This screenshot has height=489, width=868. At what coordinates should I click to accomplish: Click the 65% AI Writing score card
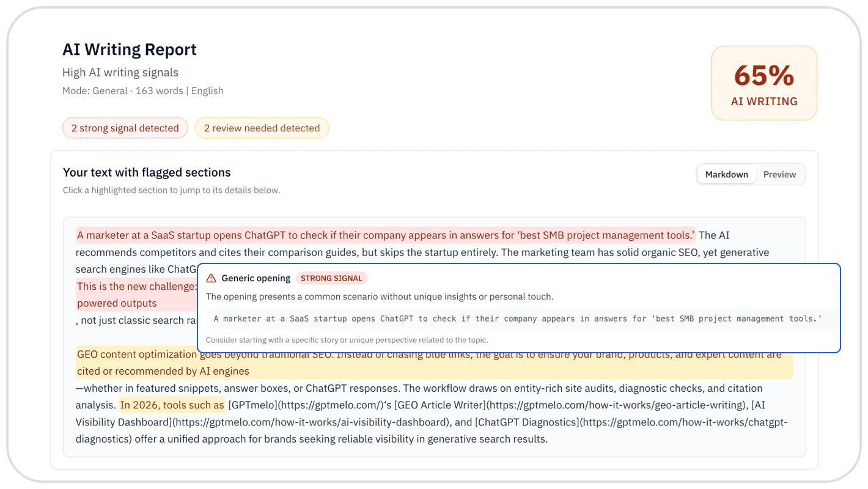click(764, 83)
